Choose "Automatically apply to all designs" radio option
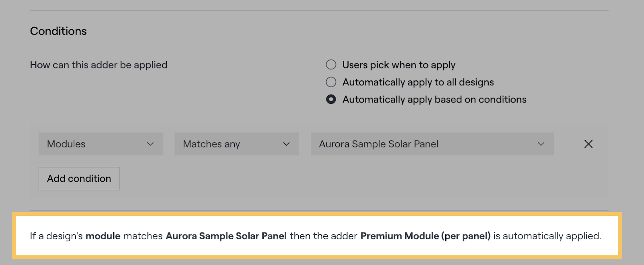 click(331, 82)
